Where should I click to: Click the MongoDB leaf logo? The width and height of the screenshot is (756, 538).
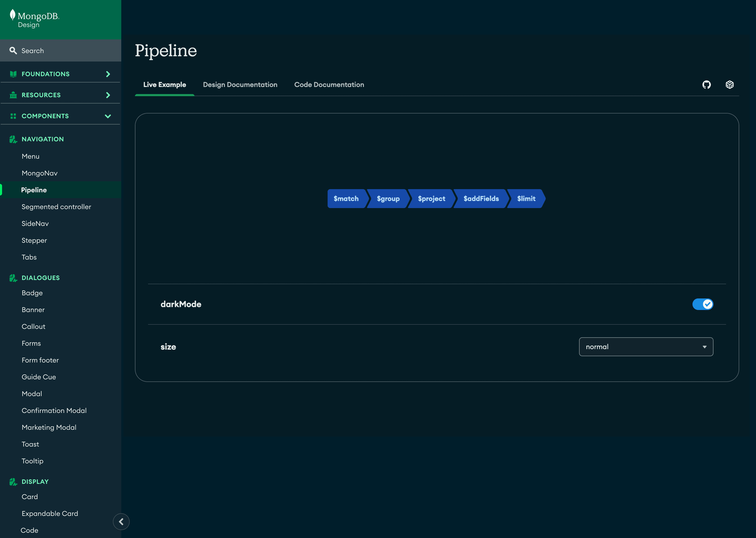[13, 15]
